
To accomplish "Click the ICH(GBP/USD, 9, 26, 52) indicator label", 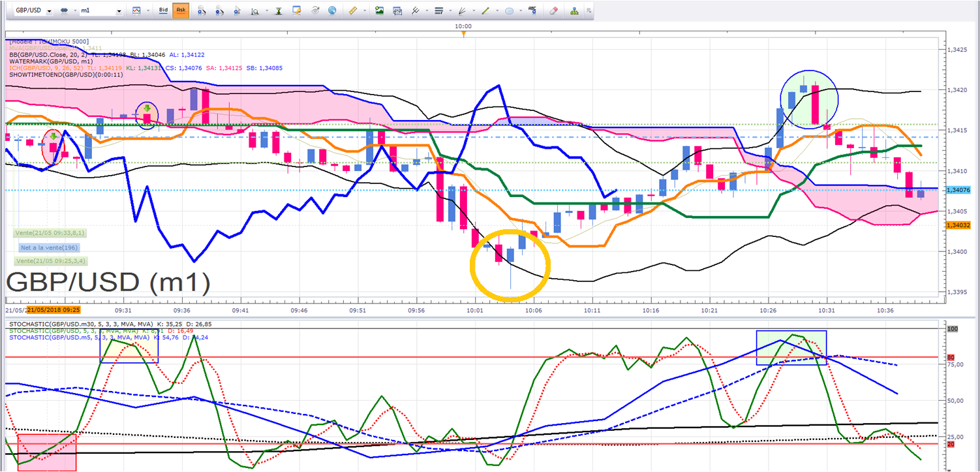I will coord(46,68).
